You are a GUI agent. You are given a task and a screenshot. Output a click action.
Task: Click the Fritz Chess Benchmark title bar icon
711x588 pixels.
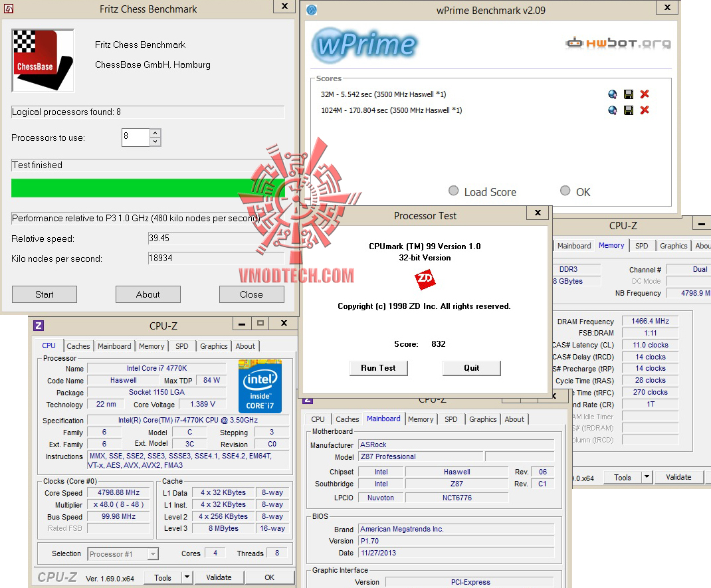tap(8, 9)
